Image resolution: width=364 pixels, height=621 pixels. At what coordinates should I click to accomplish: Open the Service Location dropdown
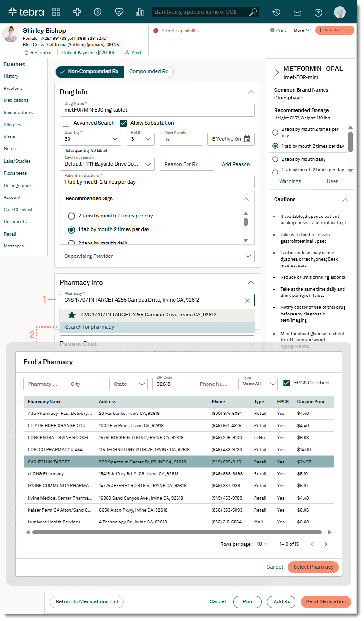(108, 164)
